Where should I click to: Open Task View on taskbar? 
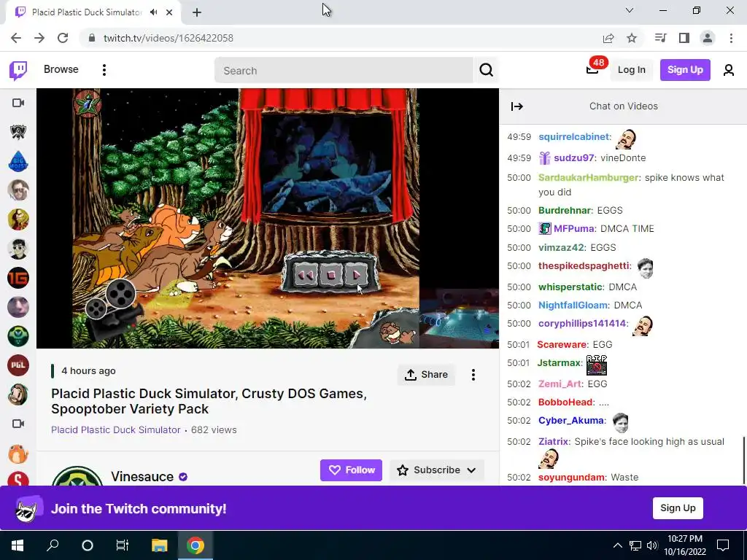click(x=123, y=545)
